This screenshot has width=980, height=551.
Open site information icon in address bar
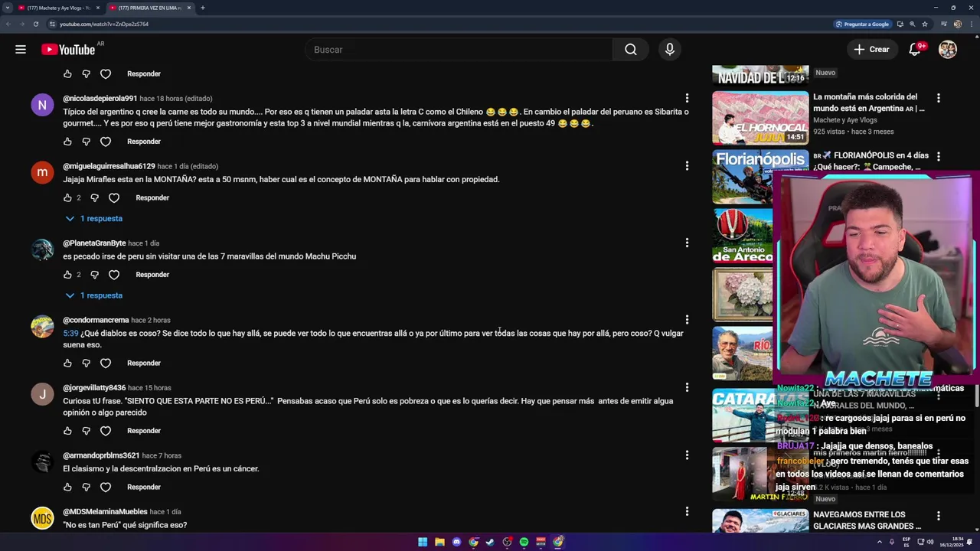52,24
